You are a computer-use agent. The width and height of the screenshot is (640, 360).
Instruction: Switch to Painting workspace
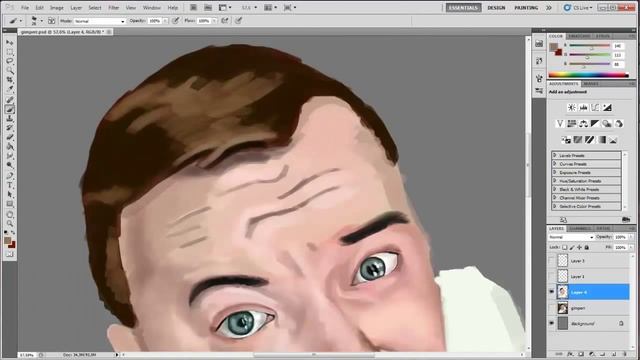526,8
